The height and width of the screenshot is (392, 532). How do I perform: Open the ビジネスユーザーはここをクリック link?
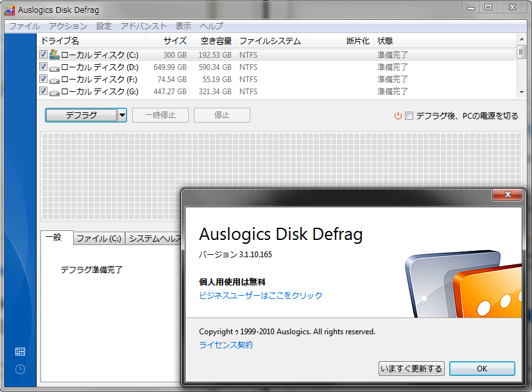pyautogui.click(x=261, y=295)
